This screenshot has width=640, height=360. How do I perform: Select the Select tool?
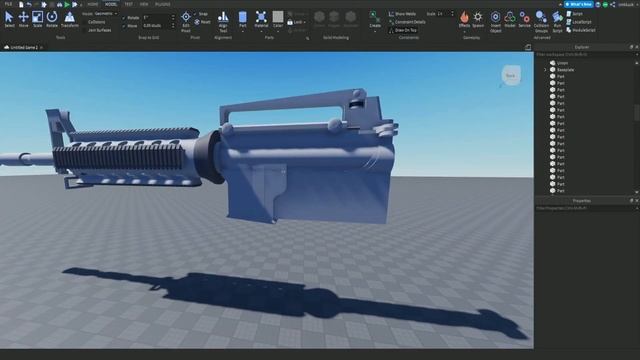(x=9, y=19)
